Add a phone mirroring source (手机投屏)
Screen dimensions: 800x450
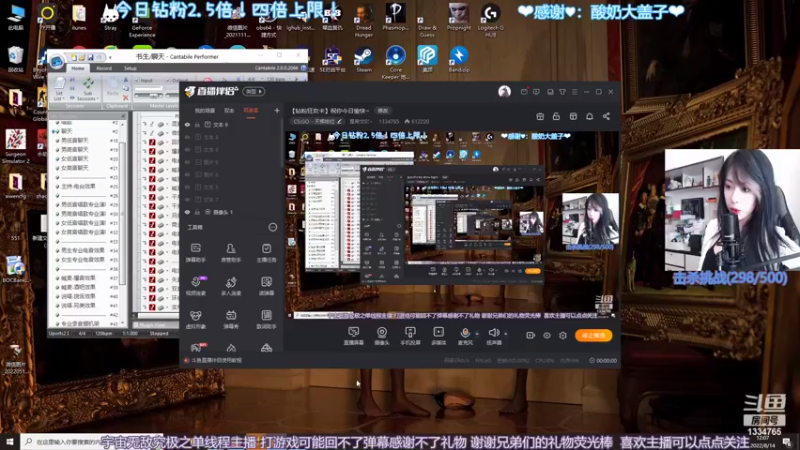coord(410,336)
